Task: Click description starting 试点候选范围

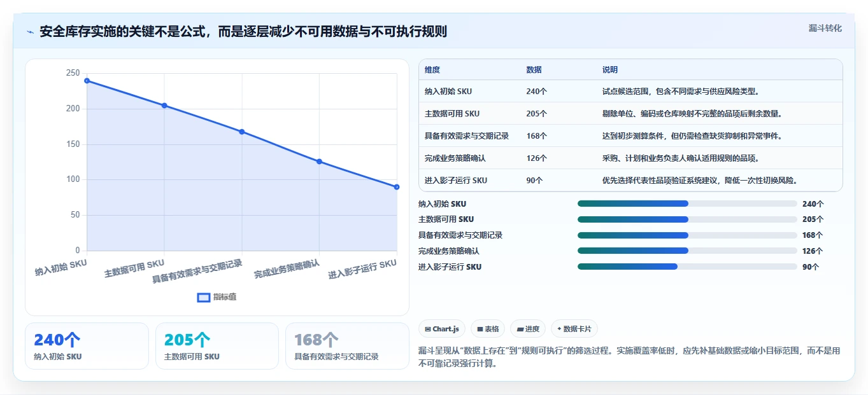Action: 681,92
